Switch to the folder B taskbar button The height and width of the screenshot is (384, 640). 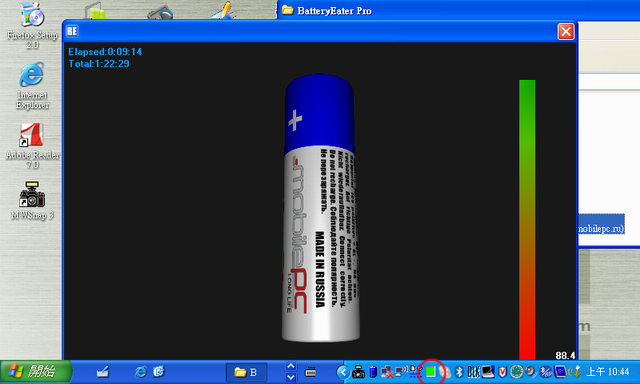pyautogui.click(x=247, y=372)
